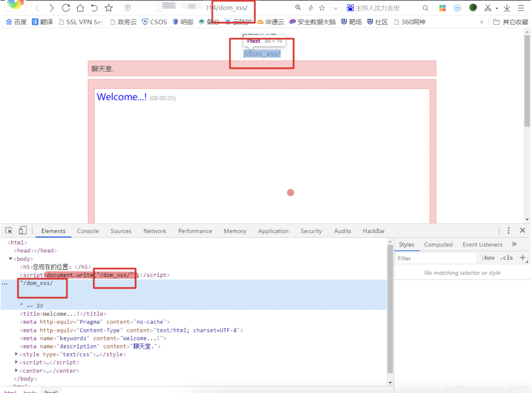Open the 百度 bookmark

(x=16, y=22)
